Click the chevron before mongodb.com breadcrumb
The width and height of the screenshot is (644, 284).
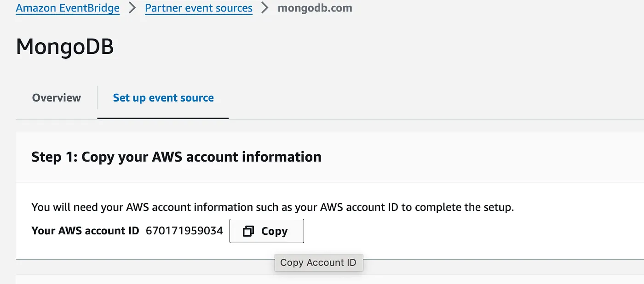(265, 8)
